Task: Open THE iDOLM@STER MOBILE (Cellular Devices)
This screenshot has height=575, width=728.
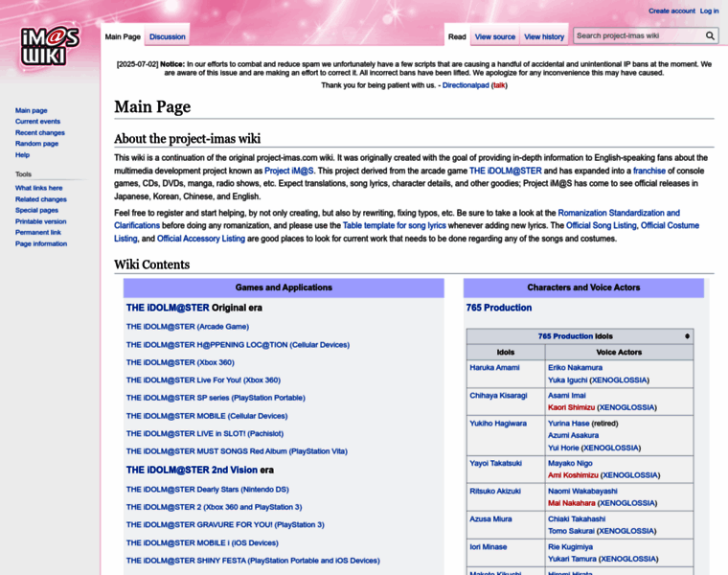Action: [207, 416]
